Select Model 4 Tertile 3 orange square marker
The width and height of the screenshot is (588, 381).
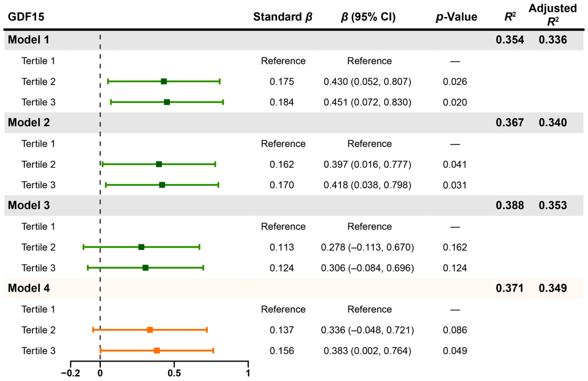pos(157,351)
